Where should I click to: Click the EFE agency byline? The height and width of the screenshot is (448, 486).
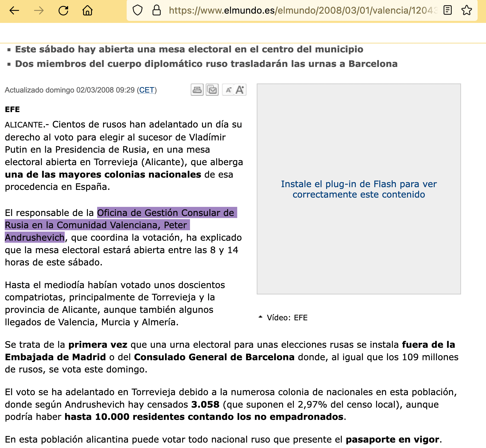(x=12, y=109)
